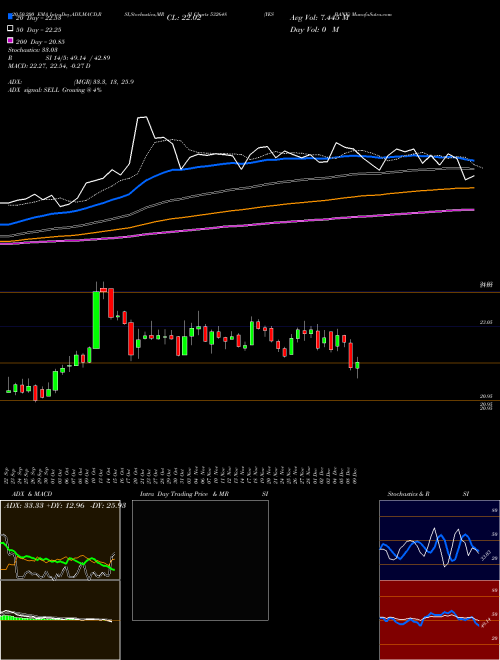The height and width of the screenshot is (660, 500).
Task: Click the 'Day Vol: 0 M' label
Action: tap(314, 29)
